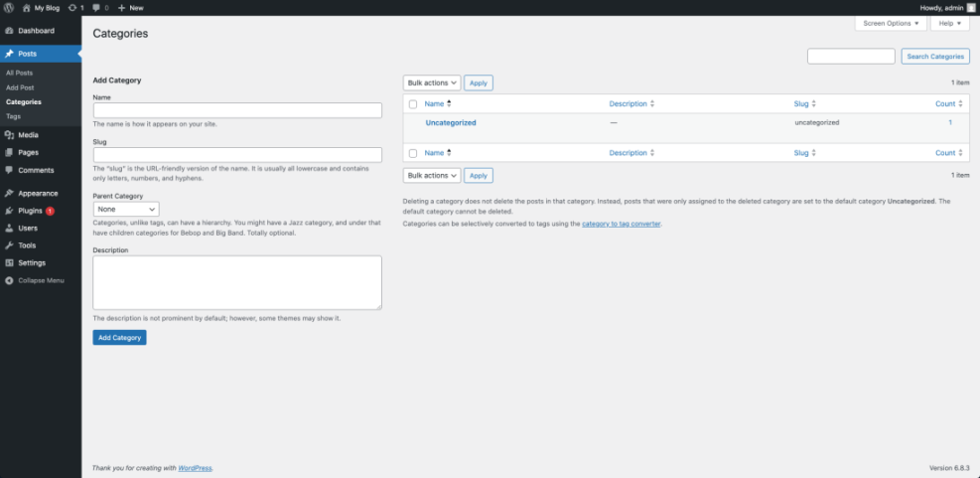Click the plus icon next to New
Viewport: 980px width, 478px height.
pos(122,8)
